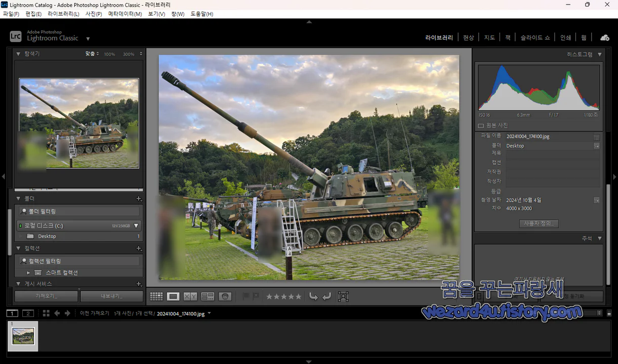Open the XY Compare view
This screenshot has width=618, height=364.
click(x=190, y=297)
